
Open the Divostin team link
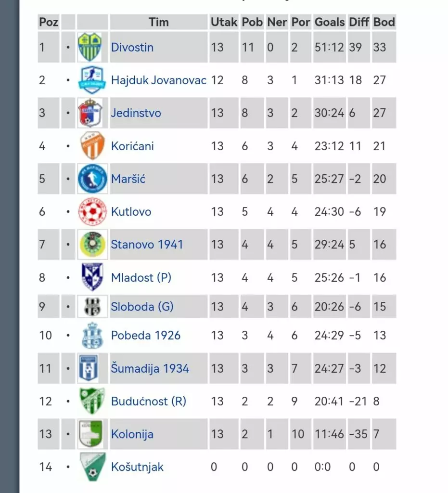[132, 47]
